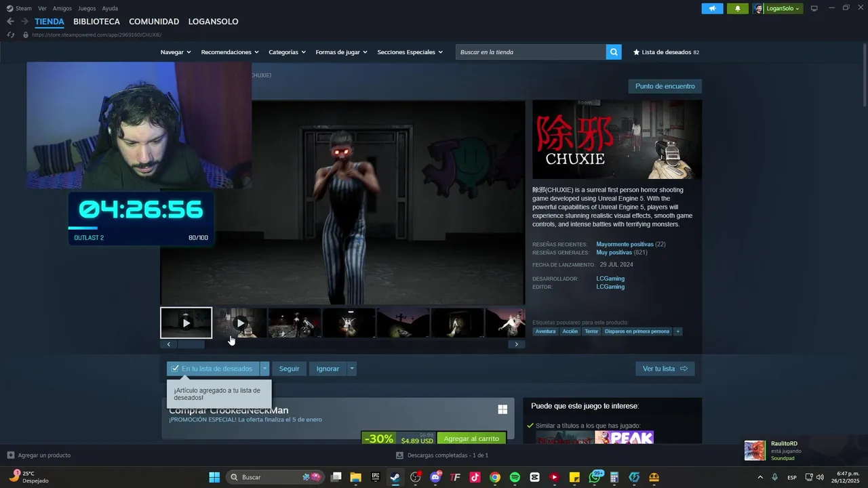The height and width of the screenshot is (488, 868).
Task: Go back with the left arrow
Action: point(10,22)
